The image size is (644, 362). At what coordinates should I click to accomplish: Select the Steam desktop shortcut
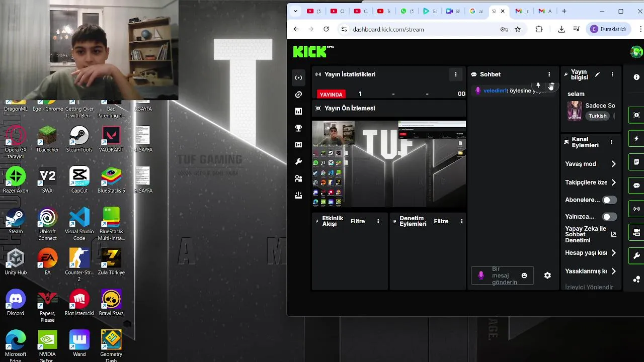(x=16, y=222)
